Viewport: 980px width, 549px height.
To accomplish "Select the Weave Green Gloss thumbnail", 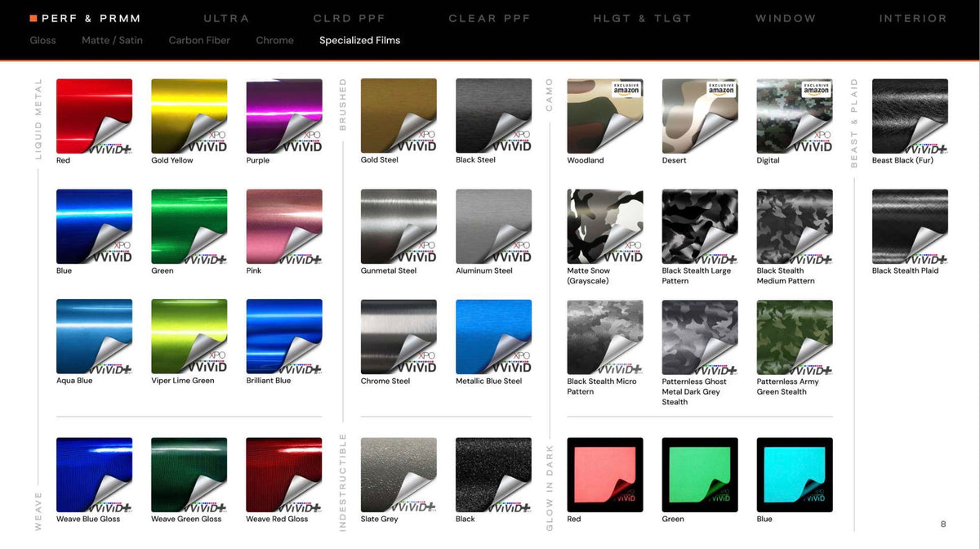I will 189,475.
